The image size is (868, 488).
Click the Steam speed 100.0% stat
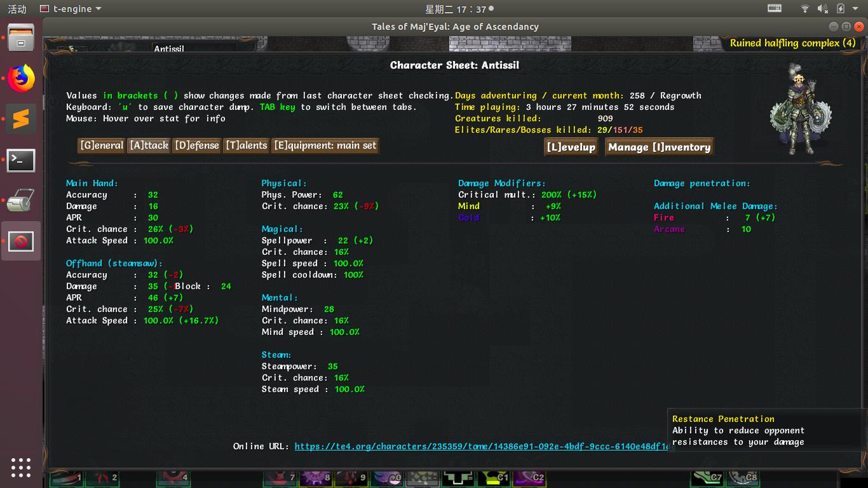click(313, 390)
